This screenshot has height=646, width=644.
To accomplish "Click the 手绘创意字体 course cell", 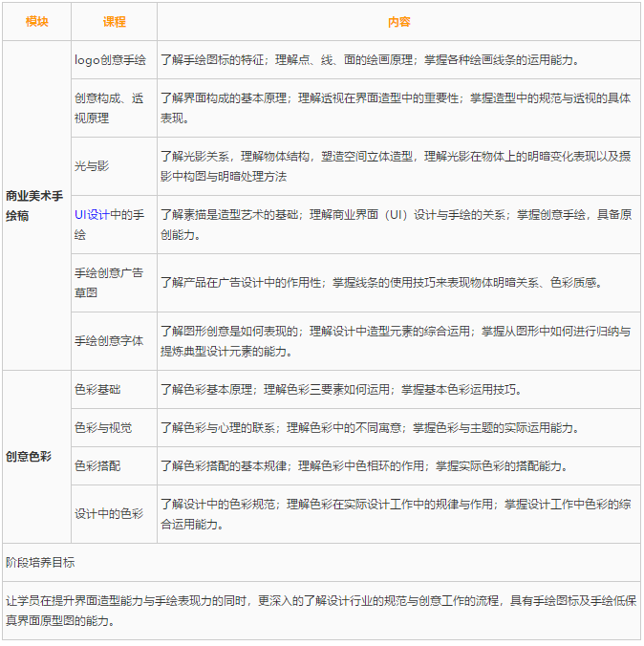I will [x=114, y=341].
